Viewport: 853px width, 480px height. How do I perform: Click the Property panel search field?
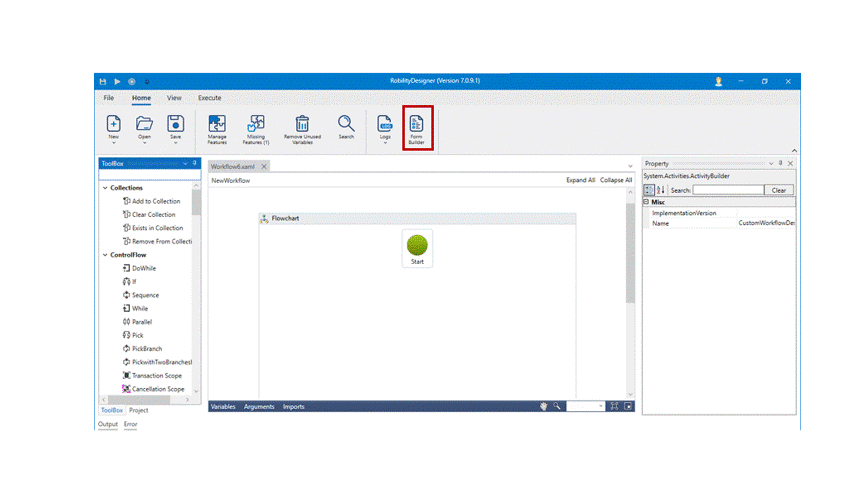[x=727, y=190]
